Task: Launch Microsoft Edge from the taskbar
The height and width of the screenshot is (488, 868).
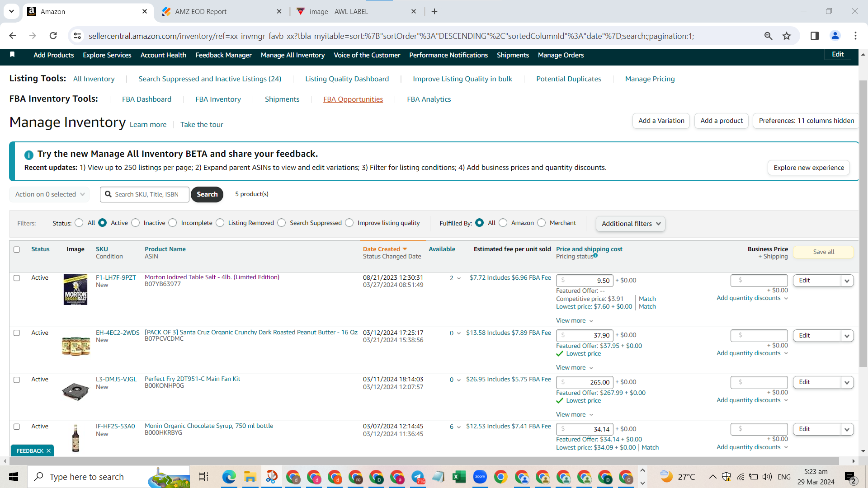Action: tap(229, 477)
